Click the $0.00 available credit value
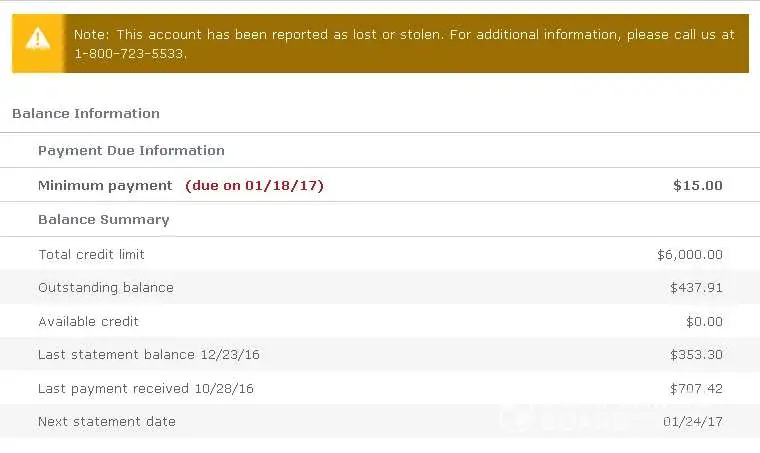760x453 pixels. [x=704, y=322]
